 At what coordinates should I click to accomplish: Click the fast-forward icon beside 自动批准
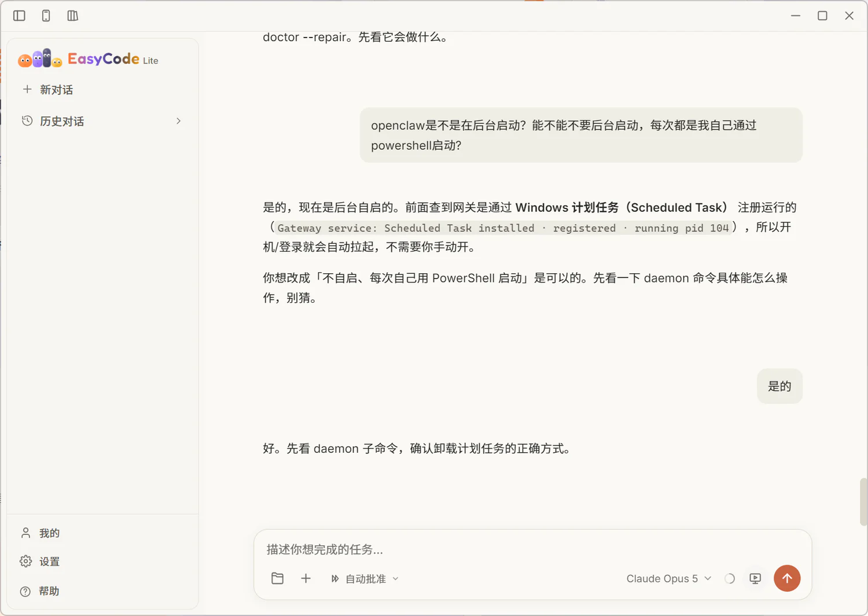335,579
